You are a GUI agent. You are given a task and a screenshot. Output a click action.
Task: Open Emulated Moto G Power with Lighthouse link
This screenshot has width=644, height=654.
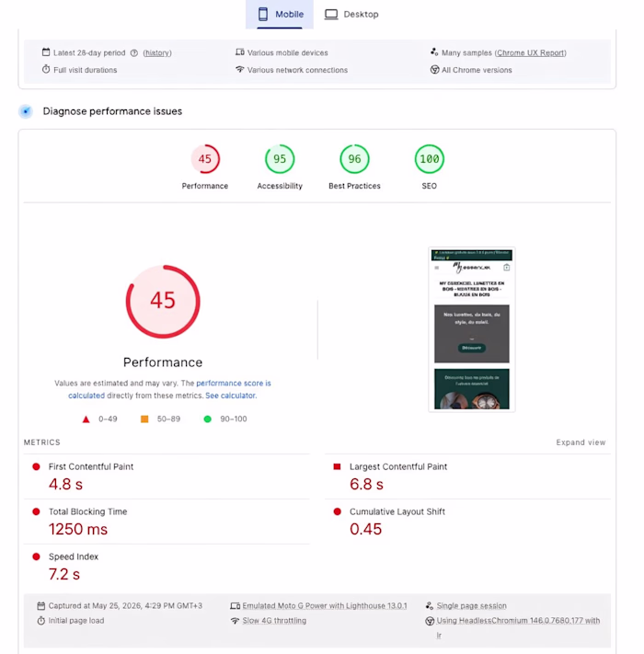325,605
